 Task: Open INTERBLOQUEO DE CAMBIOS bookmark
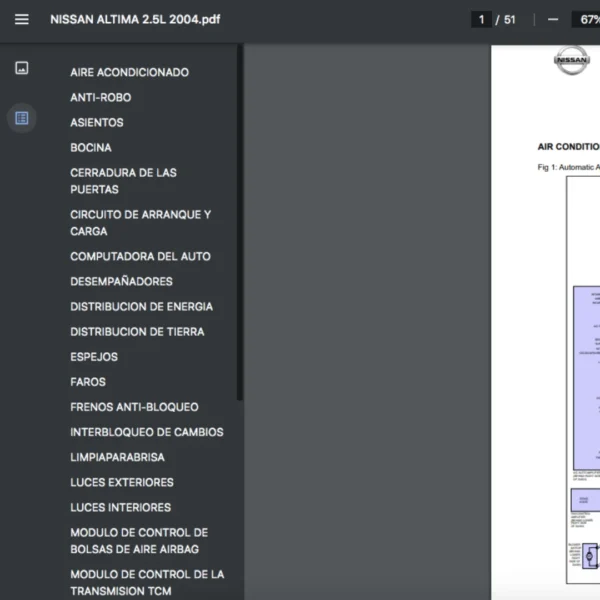(x=147, y=432)
